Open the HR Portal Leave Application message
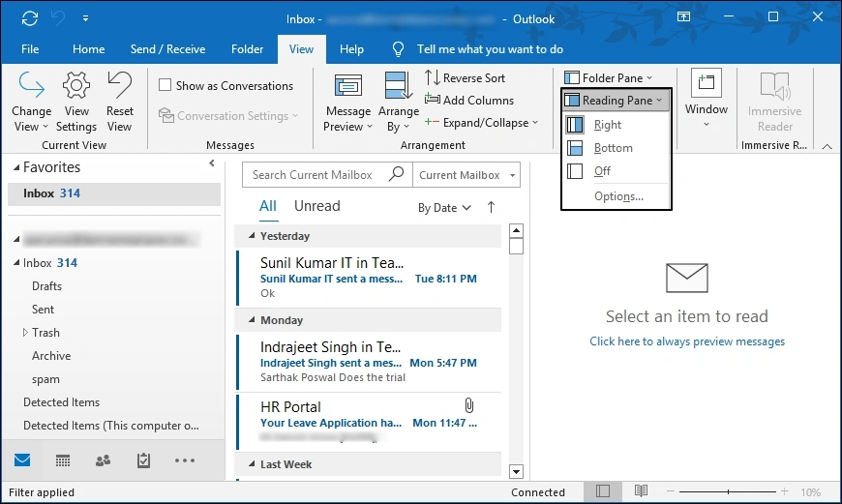This screenshot has height=504, width=842. tap(369, 422)
